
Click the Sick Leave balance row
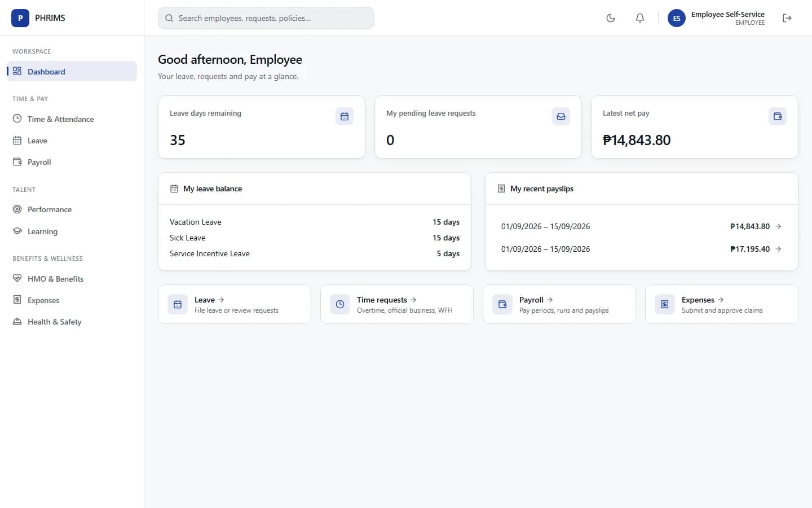point(315,238)
